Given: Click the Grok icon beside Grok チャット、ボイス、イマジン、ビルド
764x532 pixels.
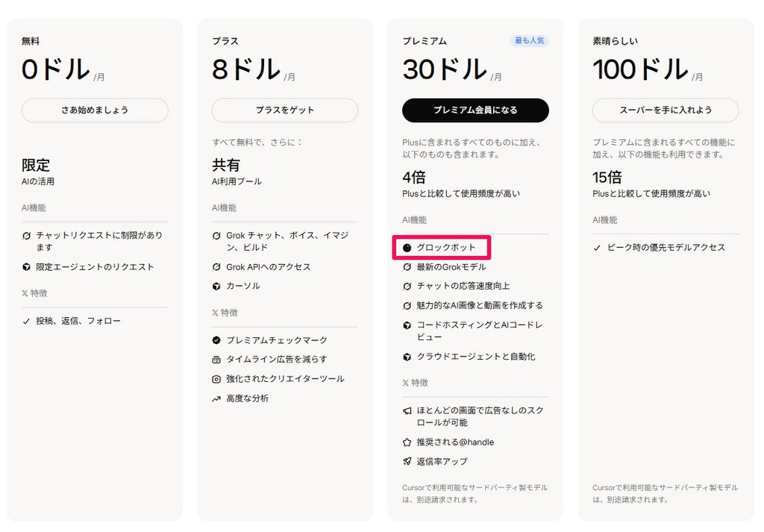Looking at the screenshot, I should click(x=216, y=236).
